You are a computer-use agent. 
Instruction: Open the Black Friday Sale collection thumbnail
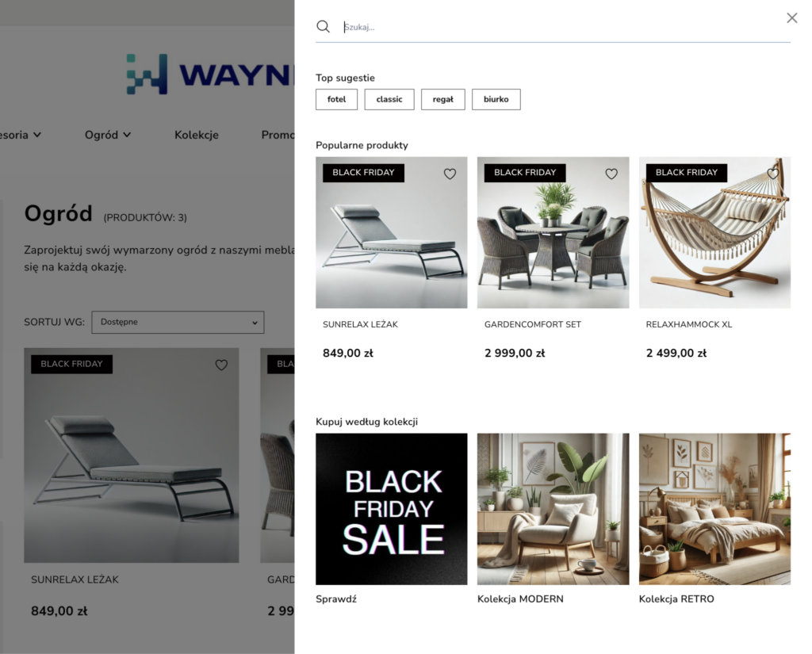point(392,509)
